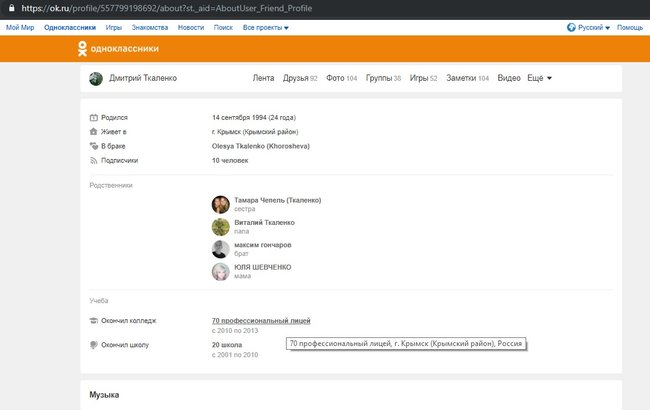Click the hearts icon beside В браке
The width and height of the screenshot is (650, 410).
pos(94,146)
